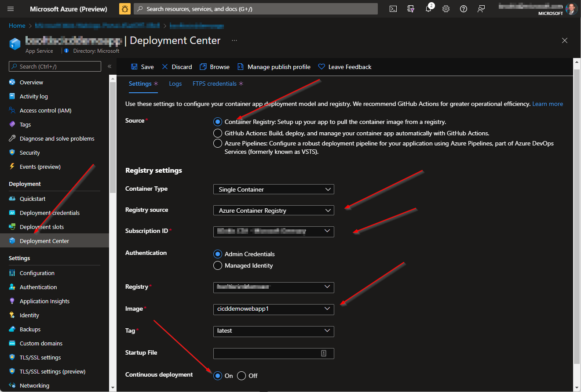
Task: Click the Save toolbar button
Action: [143, 67]
